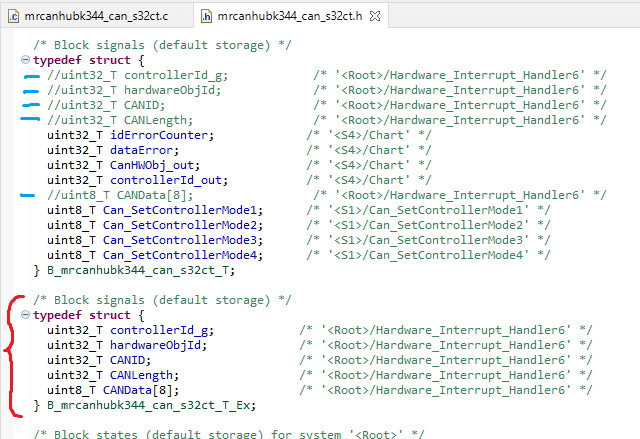Image resolution: width=640 pixels, height=439 pixels.
Task: Click the second 'typedef struct {' keyword line
Action: pos(89,315)
